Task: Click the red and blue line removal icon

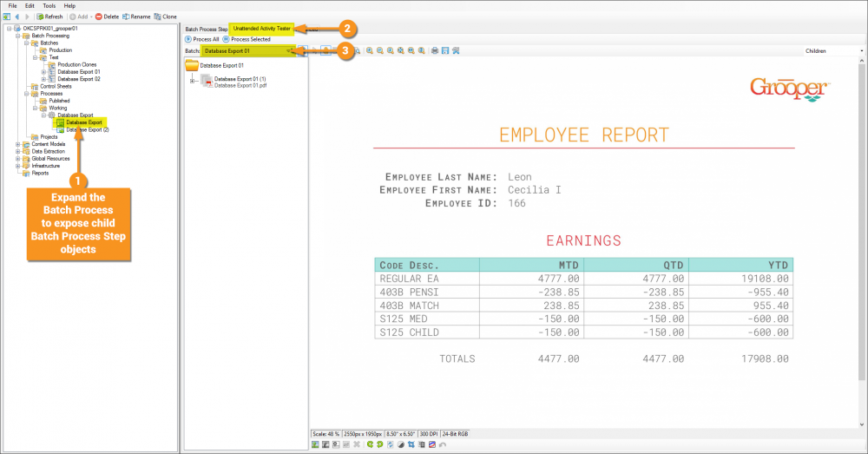Action: pos(431,444)
